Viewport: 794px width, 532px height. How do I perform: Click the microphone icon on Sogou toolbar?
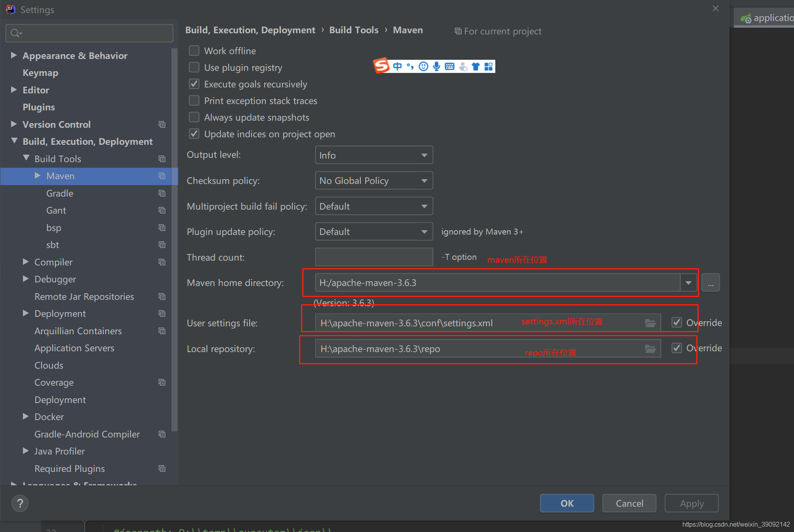[x=436, y=66]
